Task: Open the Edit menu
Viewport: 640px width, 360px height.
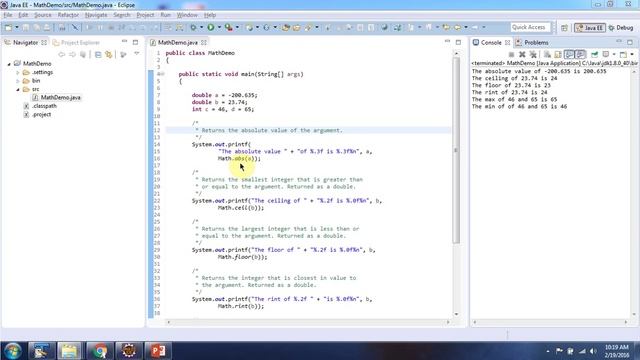Action: (23, 15)
